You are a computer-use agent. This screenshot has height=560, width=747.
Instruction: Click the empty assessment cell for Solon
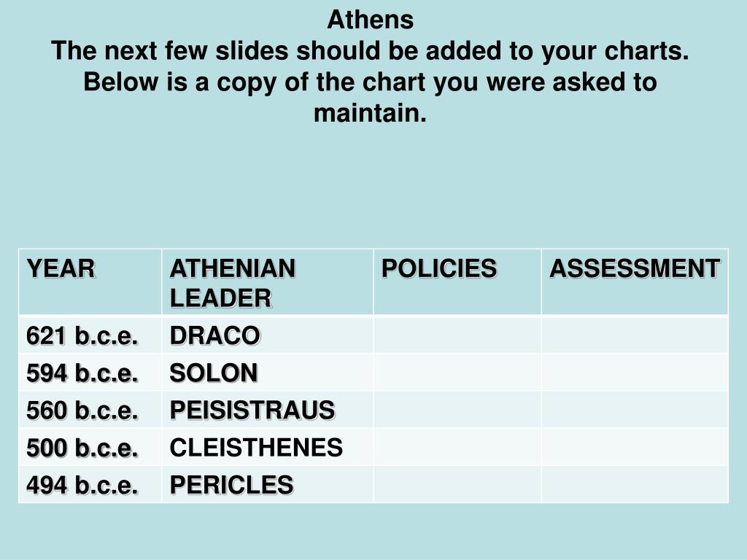pos(635,373)
